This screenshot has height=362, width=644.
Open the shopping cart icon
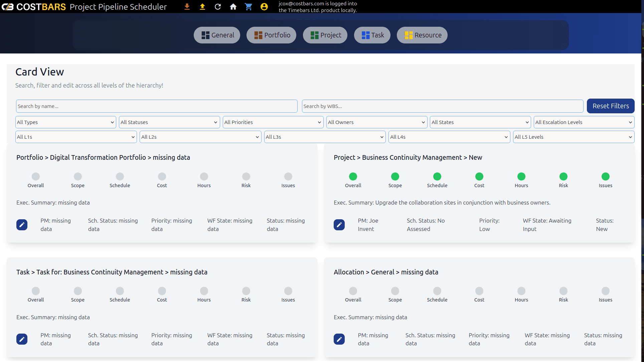(x=249, y=7)
